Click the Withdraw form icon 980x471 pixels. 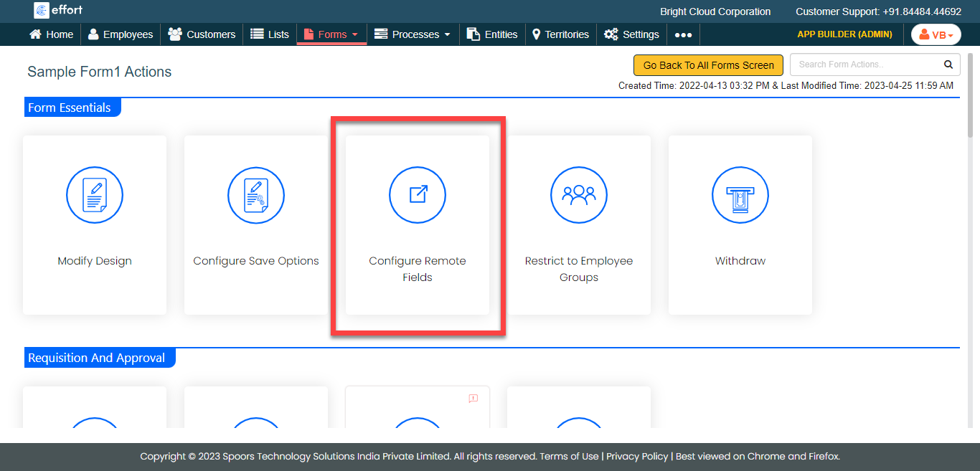click(740, 195)
